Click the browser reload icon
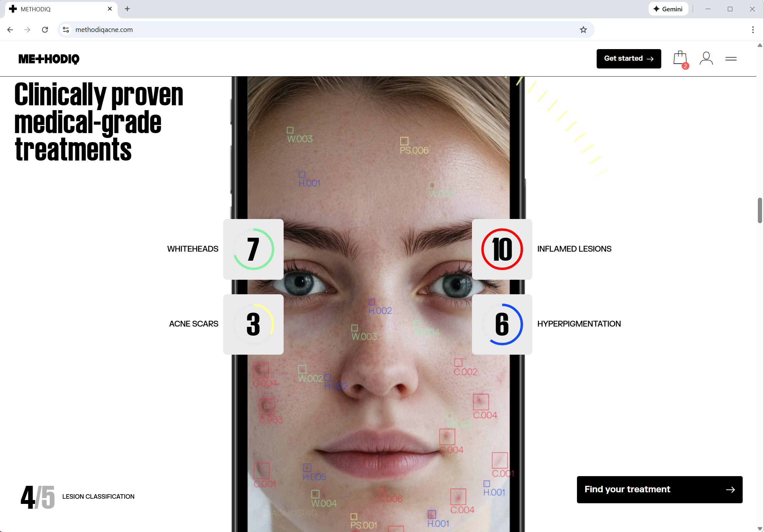Viewport: 764px width, 532px height. point(45,30)
